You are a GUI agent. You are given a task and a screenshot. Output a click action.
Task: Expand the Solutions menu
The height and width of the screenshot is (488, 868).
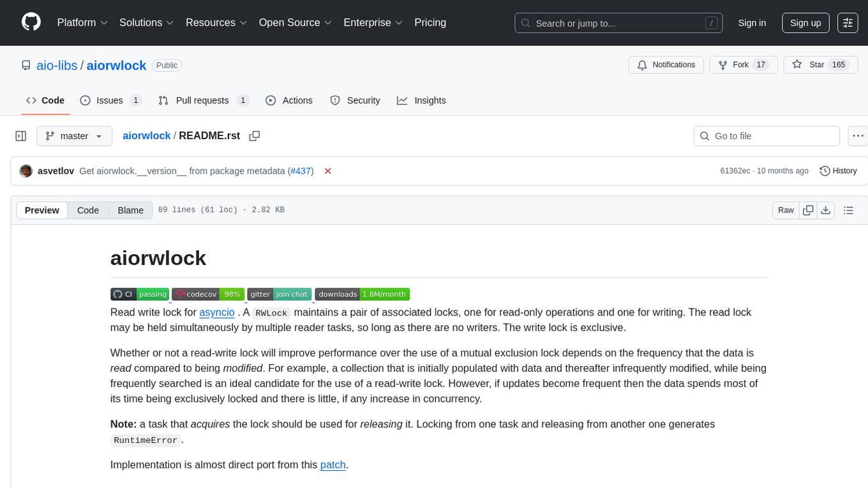click(147, 22)
